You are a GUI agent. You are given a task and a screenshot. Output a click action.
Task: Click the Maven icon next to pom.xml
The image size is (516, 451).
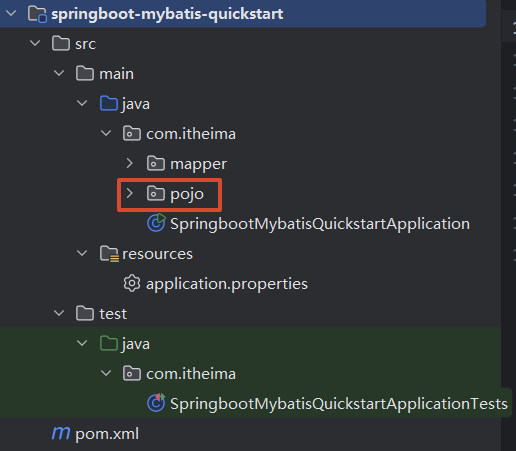tap(61, 433)
